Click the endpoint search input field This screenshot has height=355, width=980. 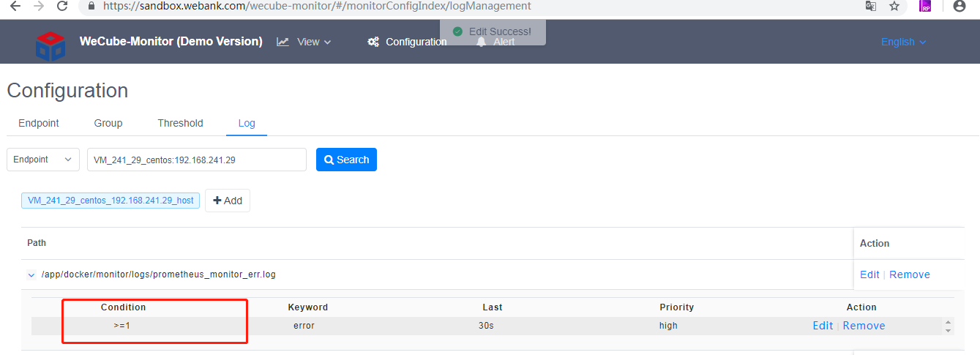click(x=197, y=160)
